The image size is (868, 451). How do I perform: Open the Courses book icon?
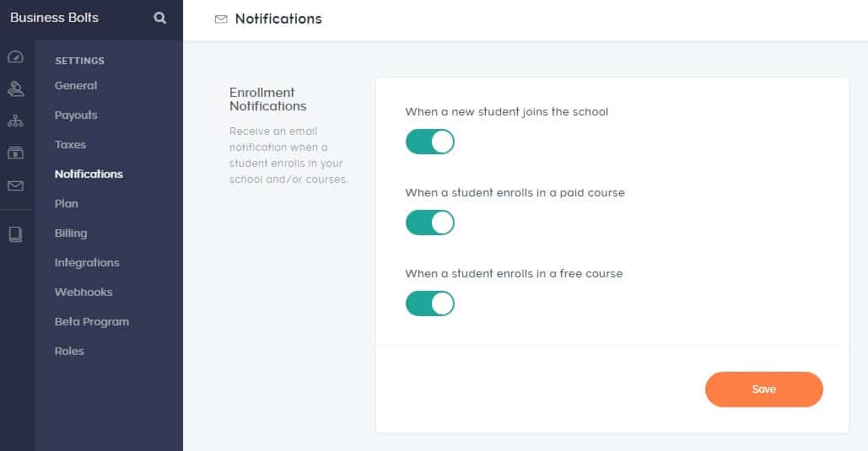pyautogui.click(x=15, y=234)
